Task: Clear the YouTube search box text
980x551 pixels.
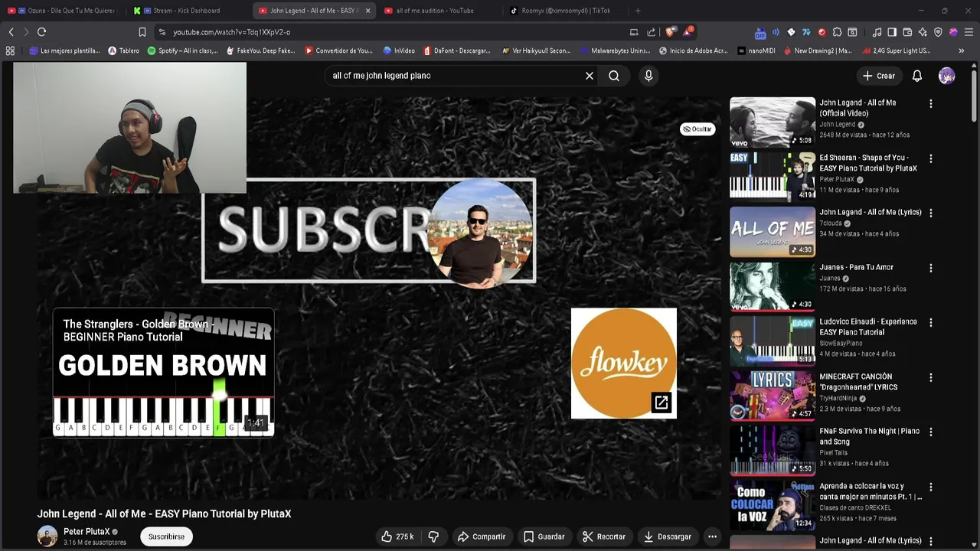Action: click(x=590, y=76)
